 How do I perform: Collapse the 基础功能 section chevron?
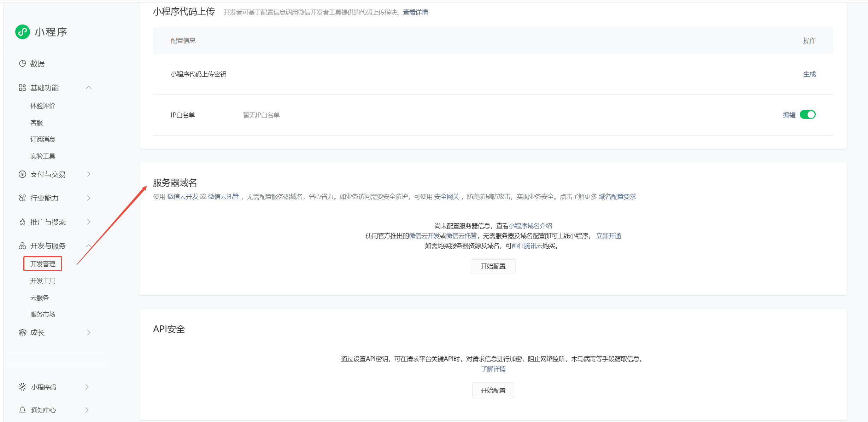tap(89, 88)
